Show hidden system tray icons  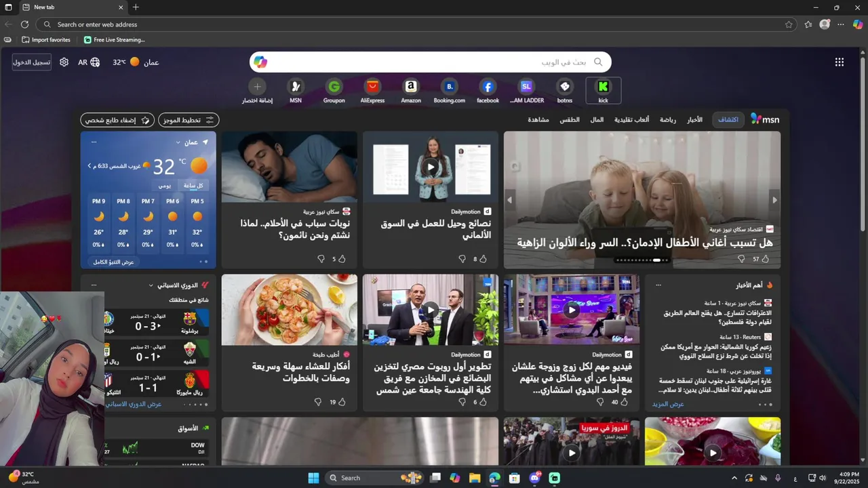[734, 478]
